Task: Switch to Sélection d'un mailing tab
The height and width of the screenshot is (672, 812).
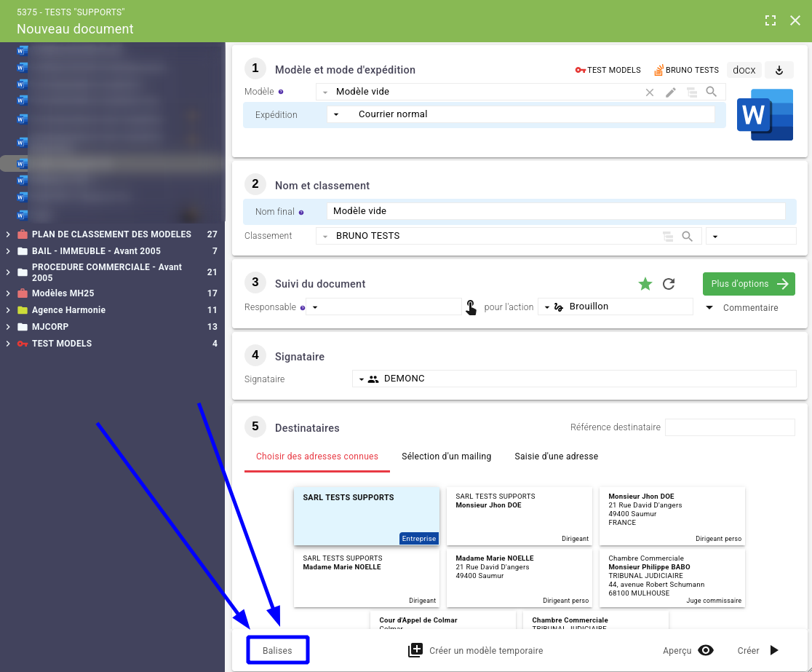Action: point(447,456)
